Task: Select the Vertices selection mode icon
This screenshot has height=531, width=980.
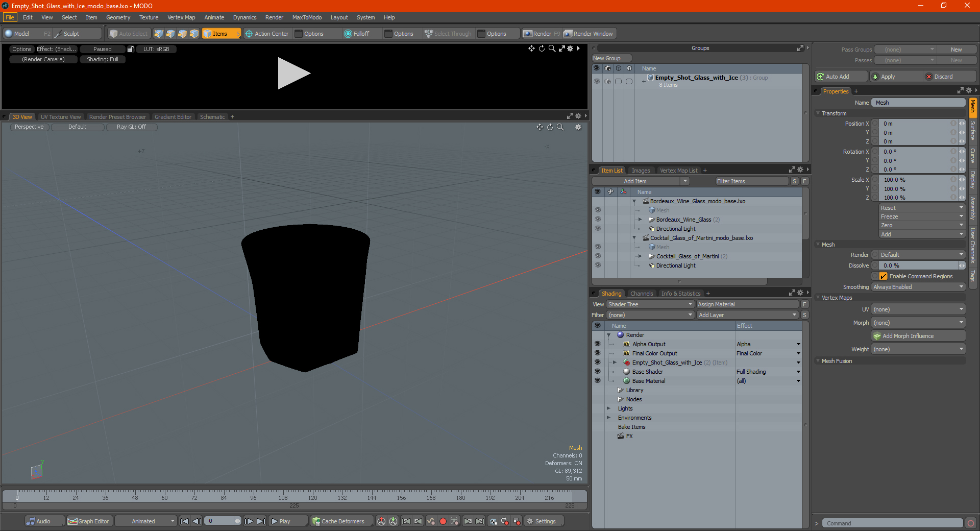Action: [x=159, y=34]
